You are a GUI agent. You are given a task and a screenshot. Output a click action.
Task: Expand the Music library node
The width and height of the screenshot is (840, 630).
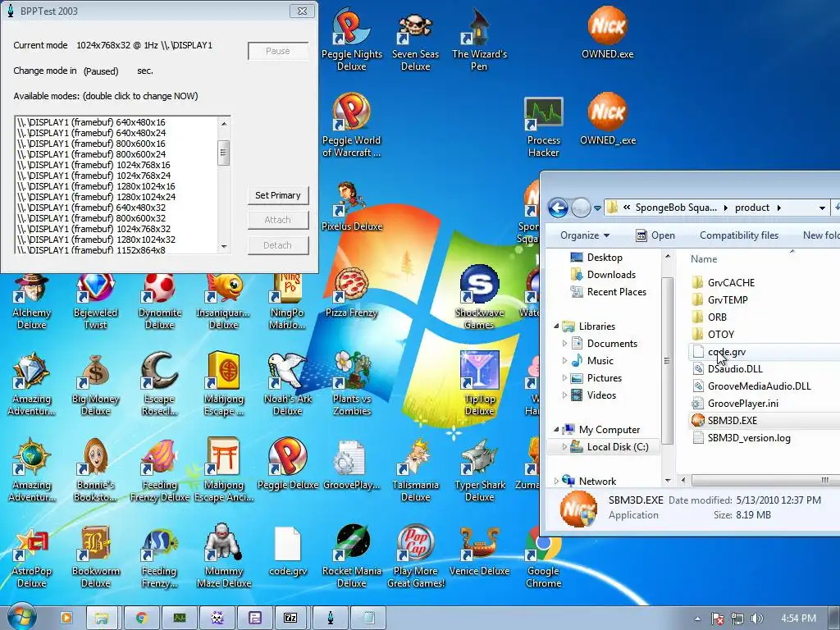[564, 361]
